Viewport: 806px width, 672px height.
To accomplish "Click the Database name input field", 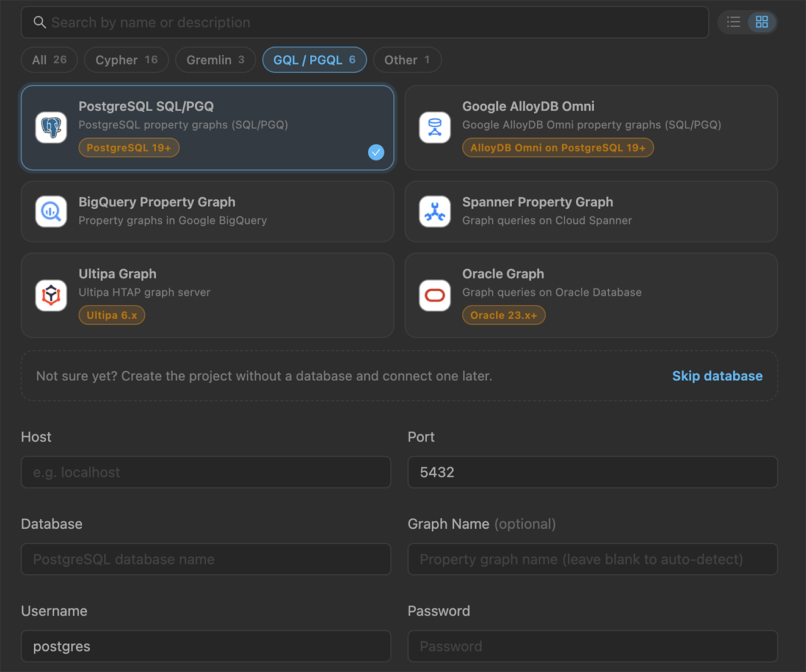I will coord(206,559).
